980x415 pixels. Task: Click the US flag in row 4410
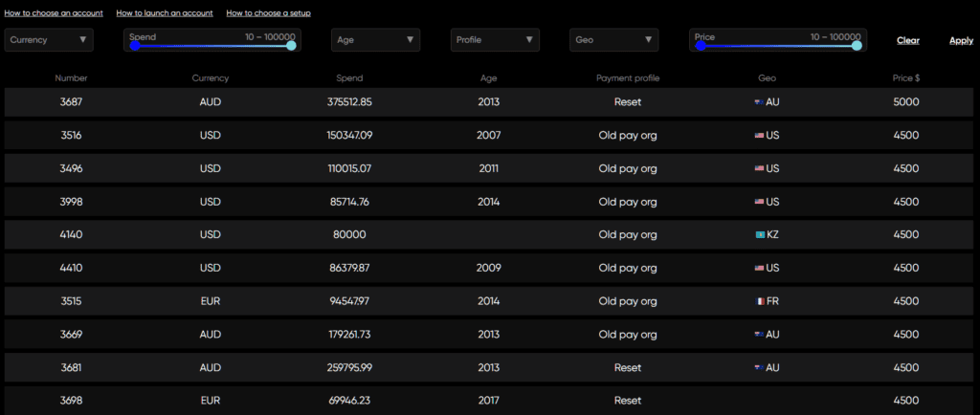click(x=759, y=269)
